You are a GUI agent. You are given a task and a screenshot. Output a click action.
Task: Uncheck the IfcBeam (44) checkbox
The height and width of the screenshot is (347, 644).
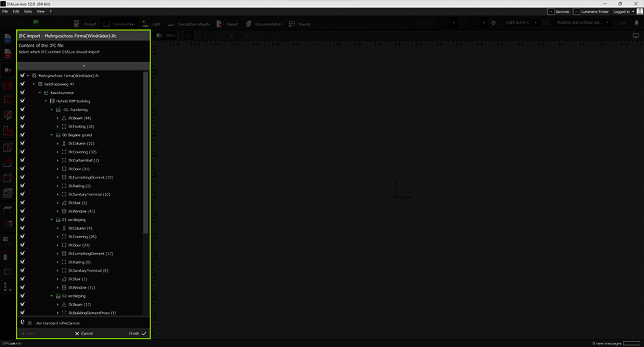(23, 118)
